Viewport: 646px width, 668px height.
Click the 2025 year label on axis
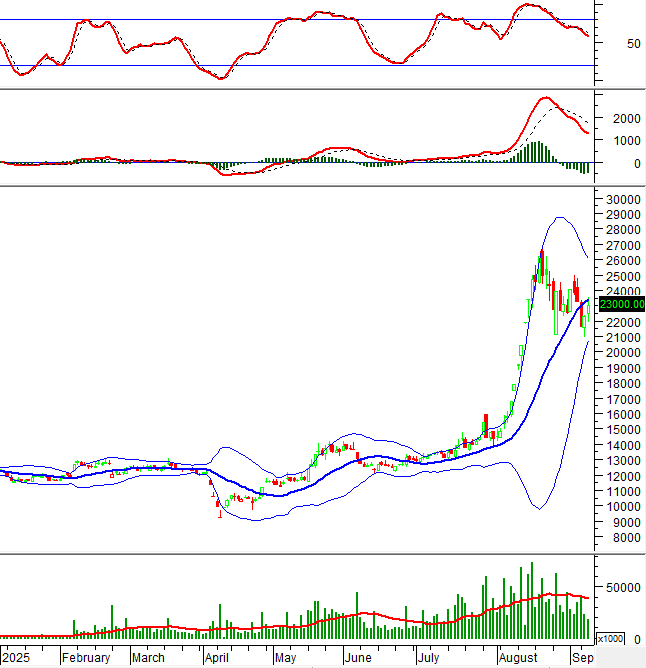pos(15,658)
